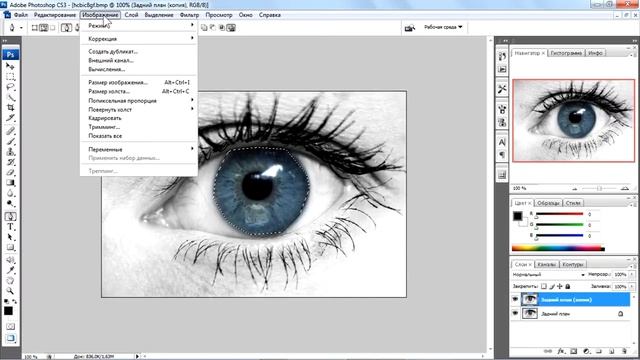Click navigator zoom out button
640x360 pixels.
pyautogui.click(x=575, y=188)
